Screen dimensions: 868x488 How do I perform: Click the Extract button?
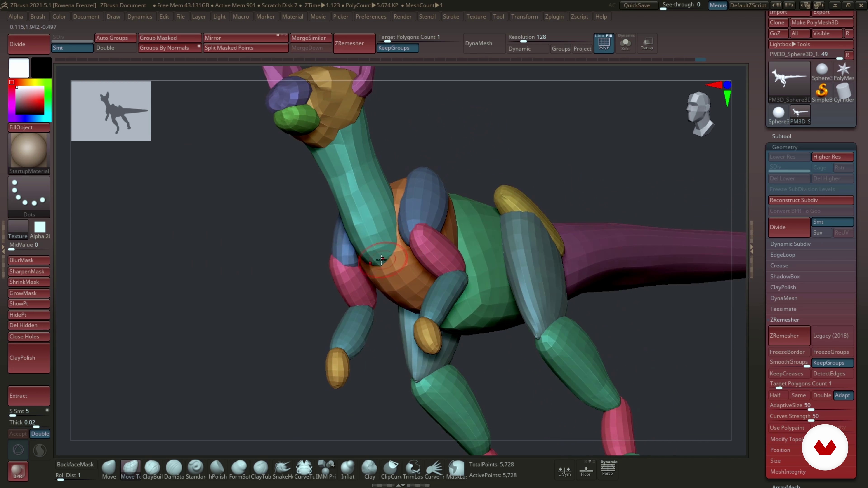coord(29,396)
